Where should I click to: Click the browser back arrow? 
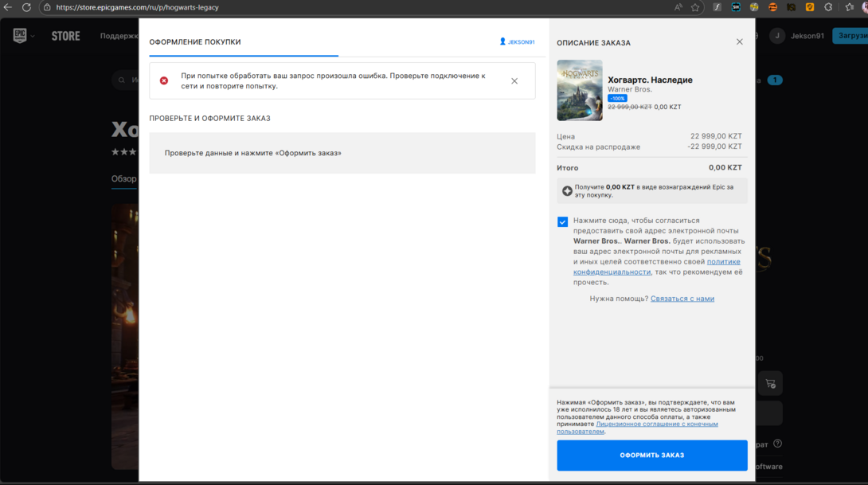[8, 7]
